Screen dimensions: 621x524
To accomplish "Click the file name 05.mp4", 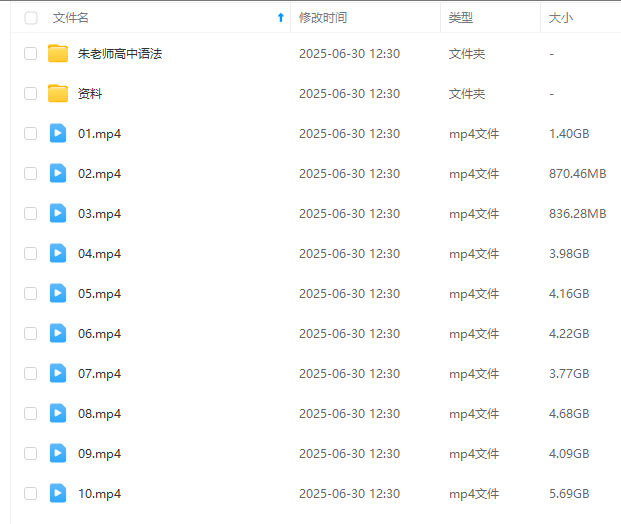I will (x=99, y=294).
